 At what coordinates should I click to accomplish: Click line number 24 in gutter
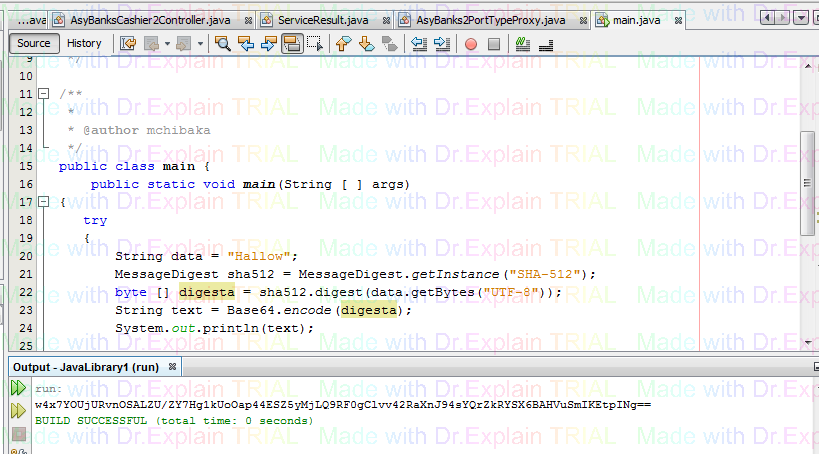[x=26, y=329]
